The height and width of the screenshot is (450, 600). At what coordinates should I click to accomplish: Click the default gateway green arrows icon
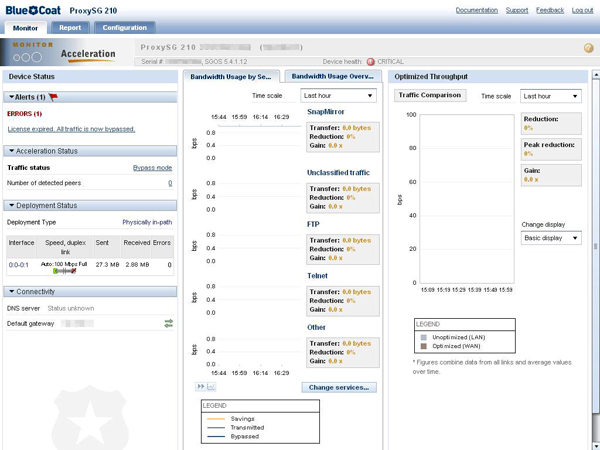169,323
